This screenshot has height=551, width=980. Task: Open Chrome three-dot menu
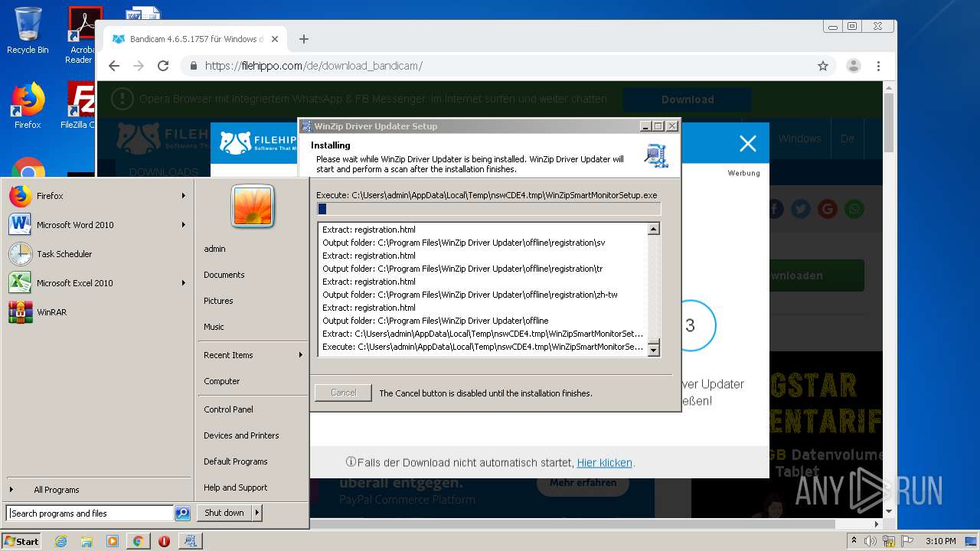878,66
